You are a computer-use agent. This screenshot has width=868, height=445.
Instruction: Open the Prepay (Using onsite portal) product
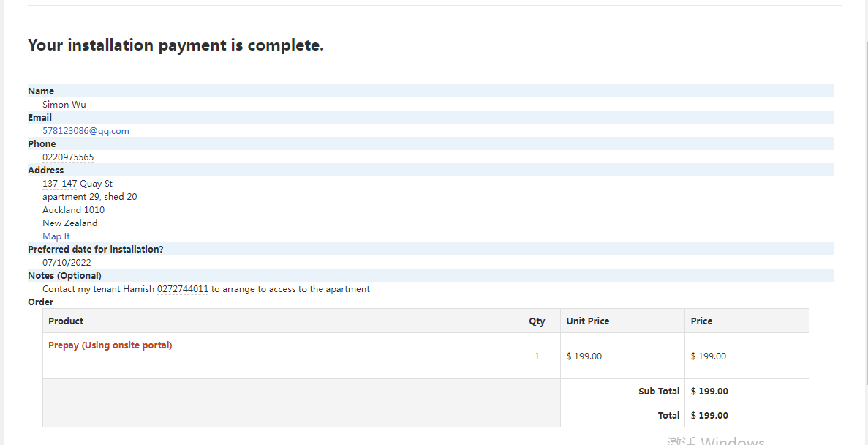pos(110,345)
